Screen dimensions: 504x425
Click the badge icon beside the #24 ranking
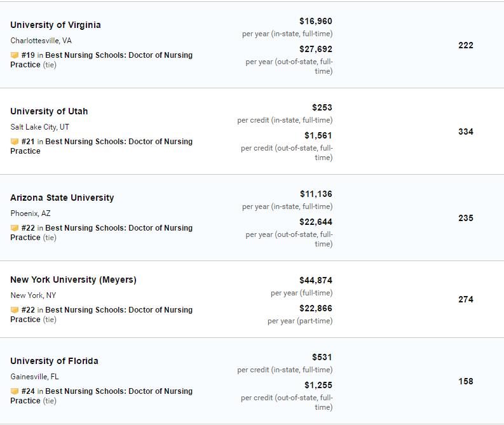pyautogui.click(x=15, y=391)
